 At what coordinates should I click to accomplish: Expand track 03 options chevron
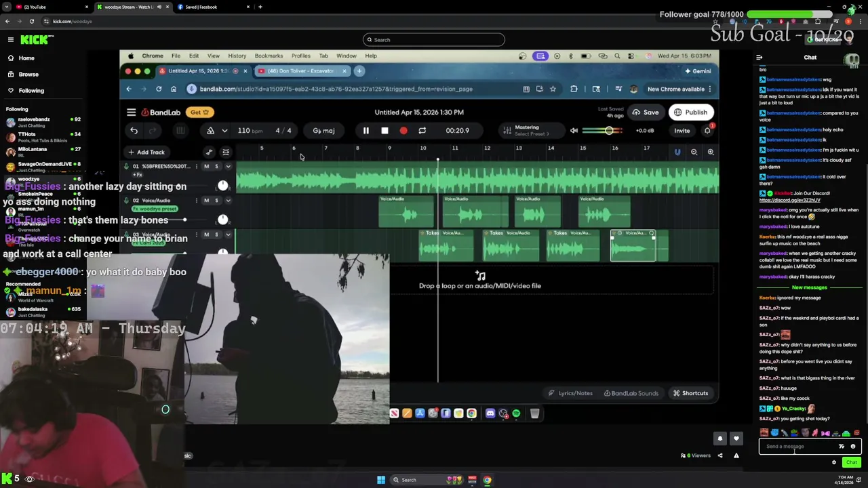click(x=228, y=235)
